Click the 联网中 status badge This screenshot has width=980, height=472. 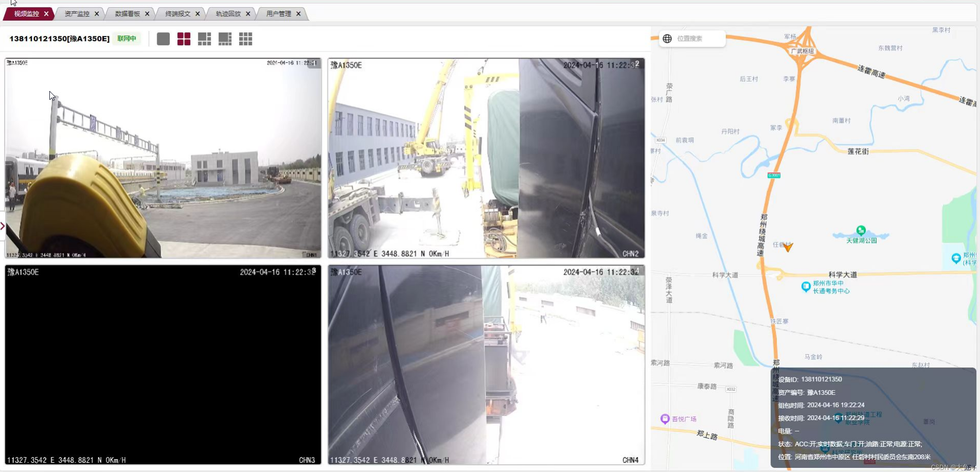[126, 39]
